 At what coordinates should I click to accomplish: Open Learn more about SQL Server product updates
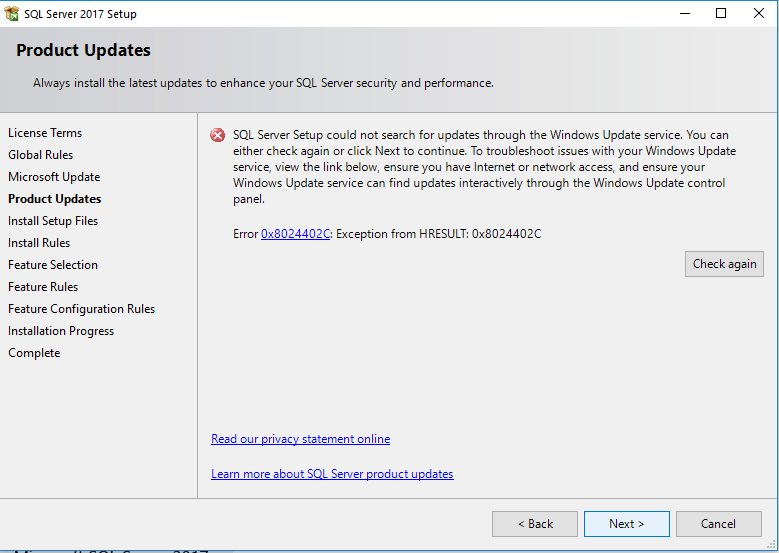(332, 474)
